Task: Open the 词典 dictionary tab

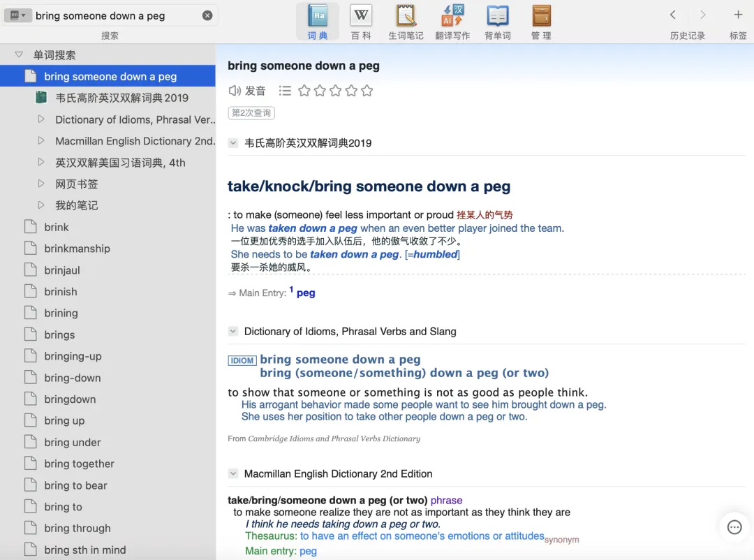Action: (318, 22)
